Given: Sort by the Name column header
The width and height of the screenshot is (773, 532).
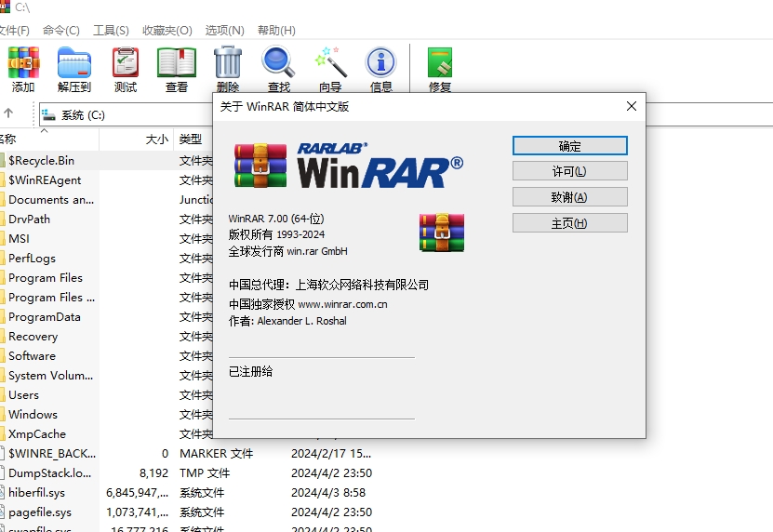Looking at the screenshot, I should [x=49, y=139].
